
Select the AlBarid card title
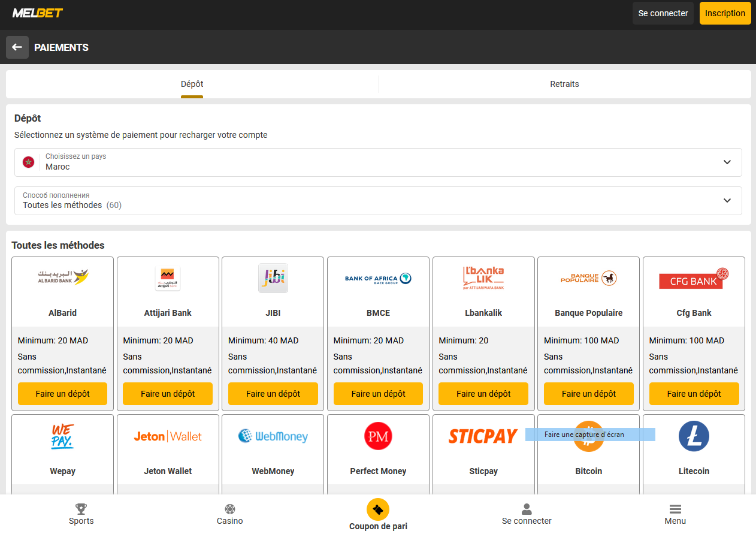63,313
